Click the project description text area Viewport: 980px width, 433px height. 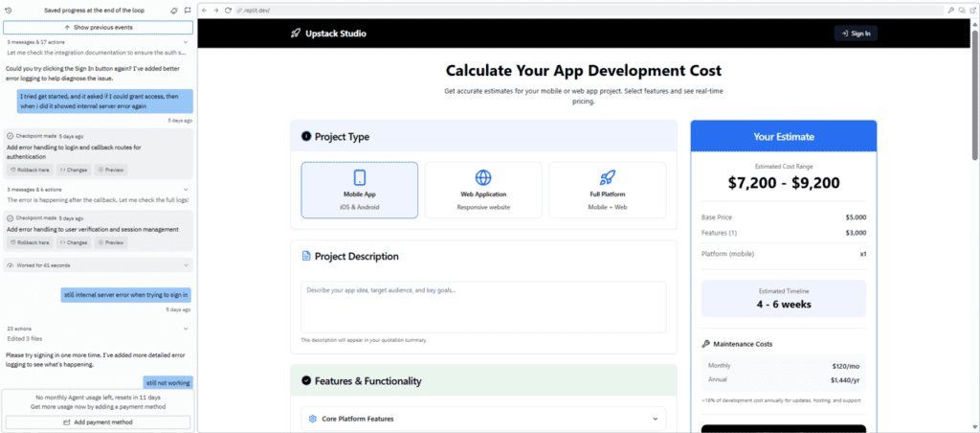(483, 307)
